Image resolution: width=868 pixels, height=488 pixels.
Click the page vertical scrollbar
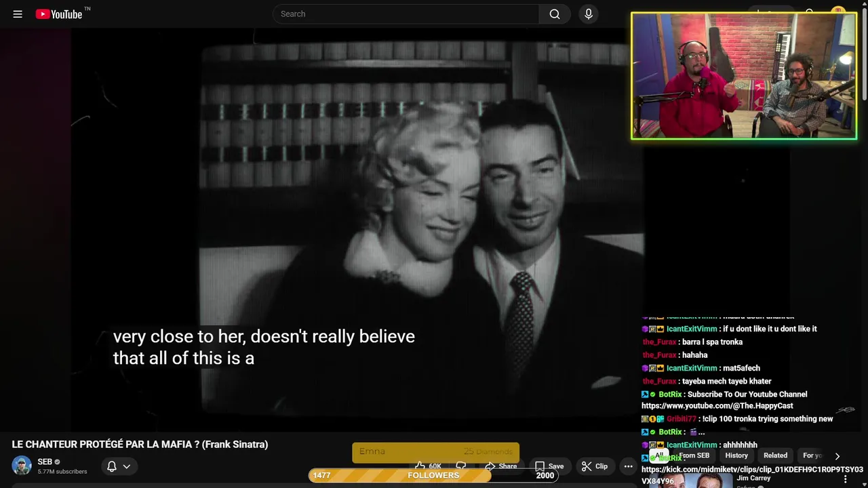pyautogui.click(x=864, y=54)
